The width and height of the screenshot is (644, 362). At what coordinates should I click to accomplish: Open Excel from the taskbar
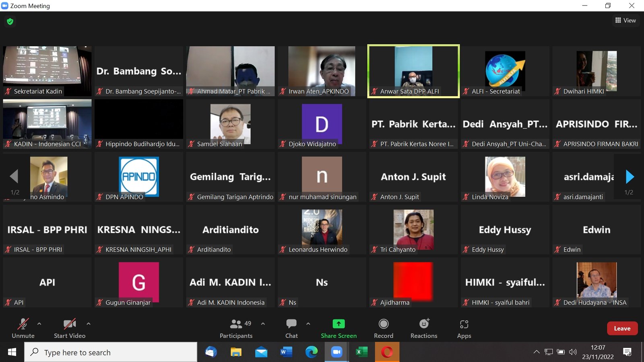(x=361, y=352)
